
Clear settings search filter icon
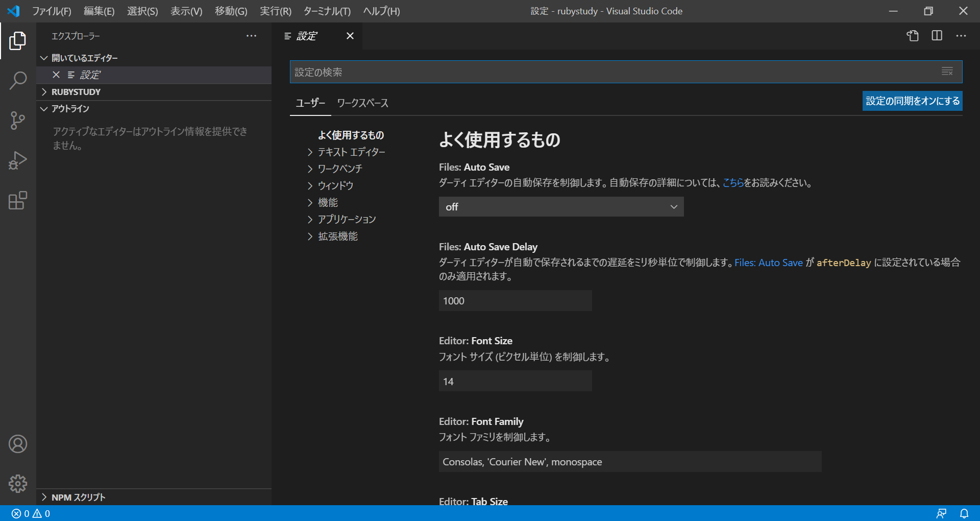[947, 72]
